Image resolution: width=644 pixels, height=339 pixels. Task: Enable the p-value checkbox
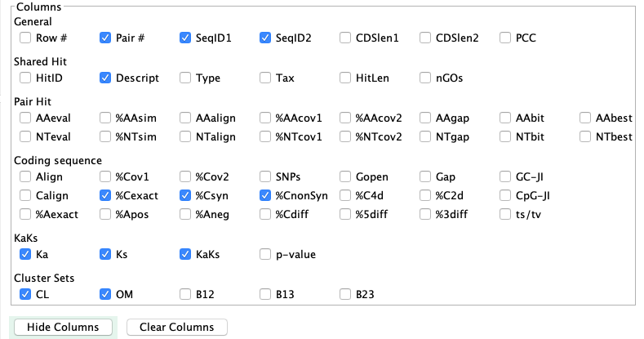pyautogui.click(x=265, y=254)
